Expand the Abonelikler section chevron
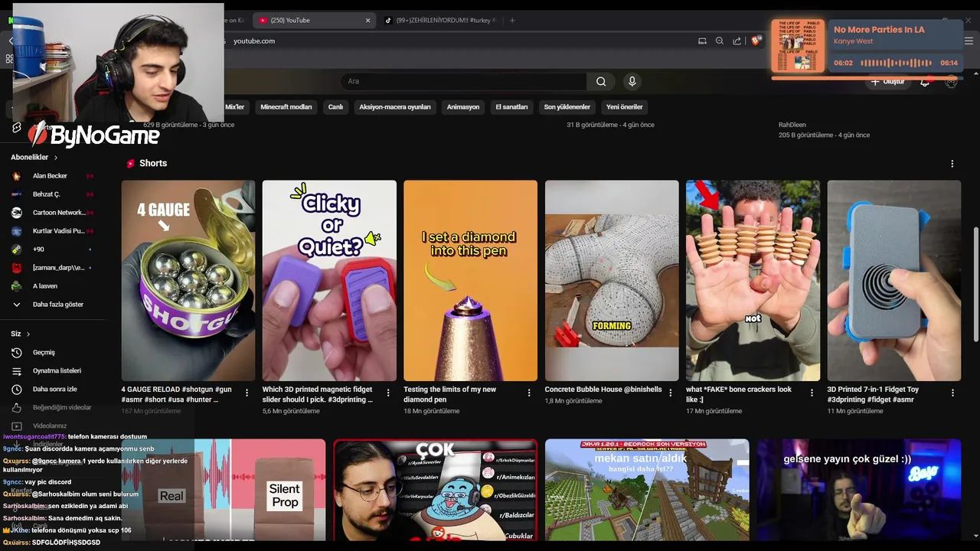This screenshot has width=980, height=551. 55,158
